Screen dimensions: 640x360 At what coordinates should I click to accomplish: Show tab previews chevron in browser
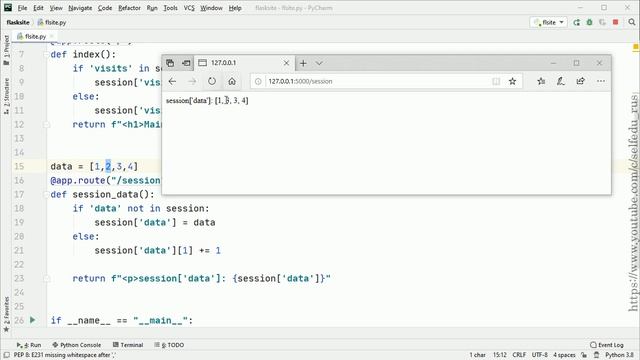tap(319, 63)
